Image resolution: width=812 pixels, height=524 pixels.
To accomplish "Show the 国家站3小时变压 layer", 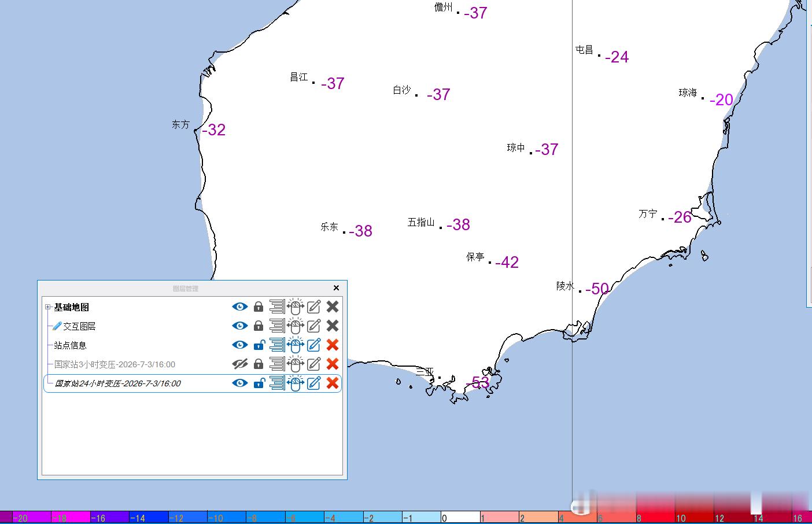I will [x=239, y=364].
